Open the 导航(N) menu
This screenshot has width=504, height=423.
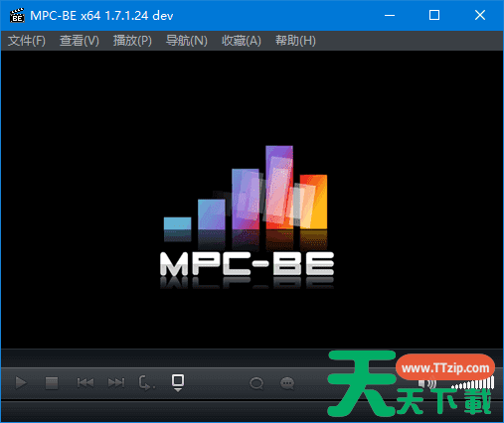click(x=187, y=41)
